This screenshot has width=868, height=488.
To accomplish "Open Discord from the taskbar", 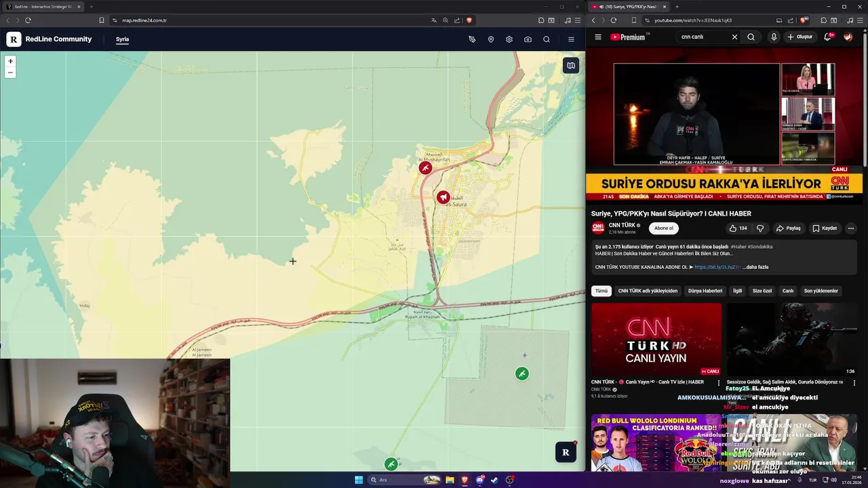I will 479,480.
